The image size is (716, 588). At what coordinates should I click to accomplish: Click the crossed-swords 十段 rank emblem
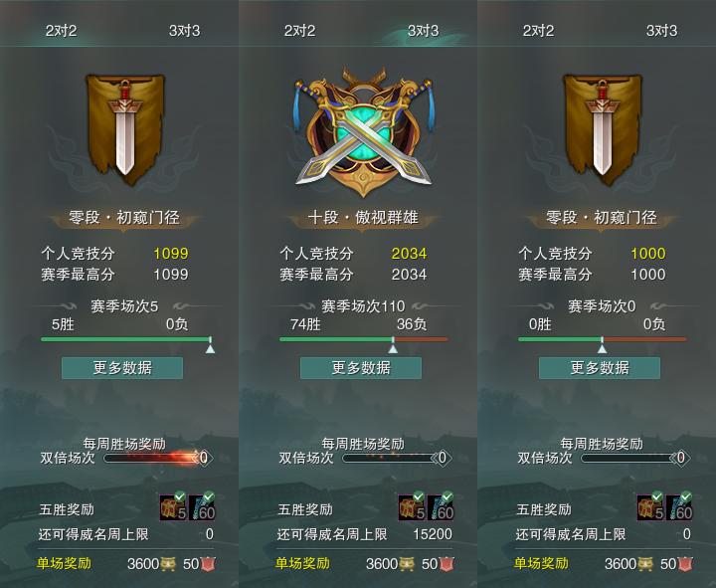pos(363,131)
